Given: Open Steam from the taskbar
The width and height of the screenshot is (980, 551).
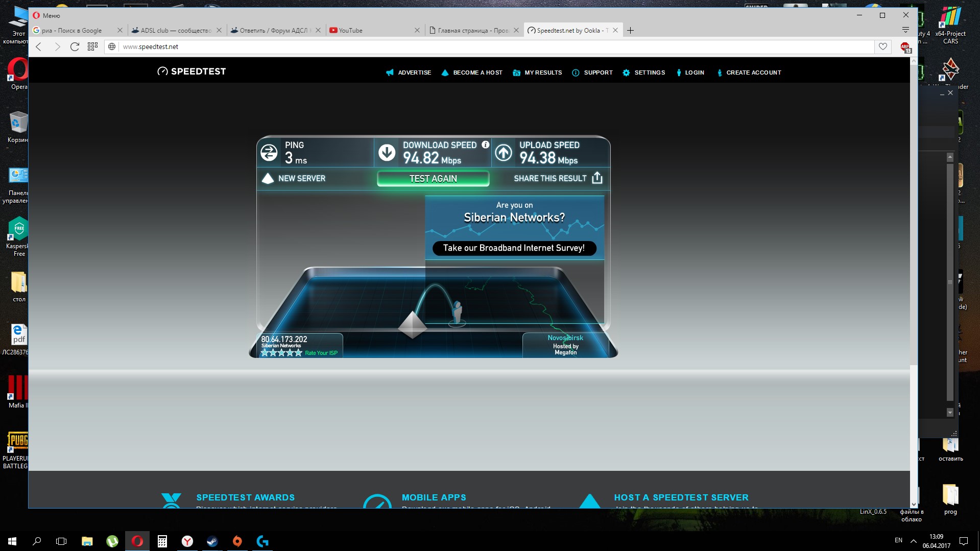Looking at the screenshot, I should (x=212, y=541).
